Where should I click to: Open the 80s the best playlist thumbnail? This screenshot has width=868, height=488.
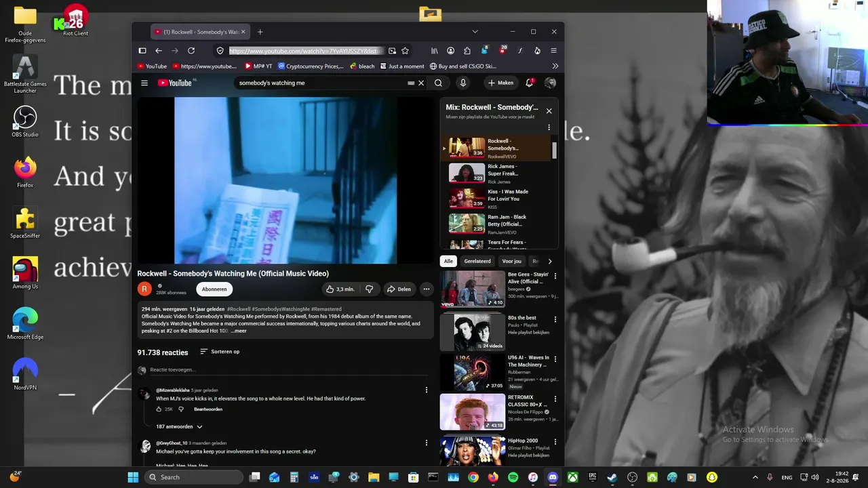tap(473, 332)
